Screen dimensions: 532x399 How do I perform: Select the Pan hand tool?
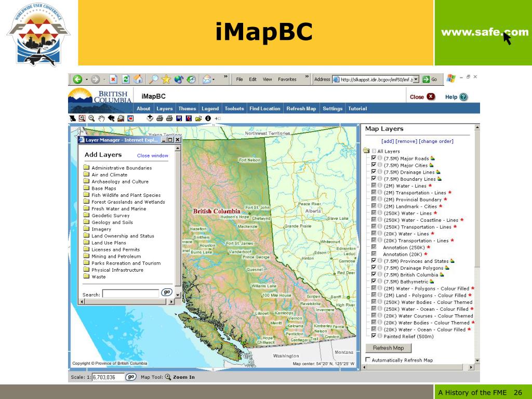click(x=101, y=118)
